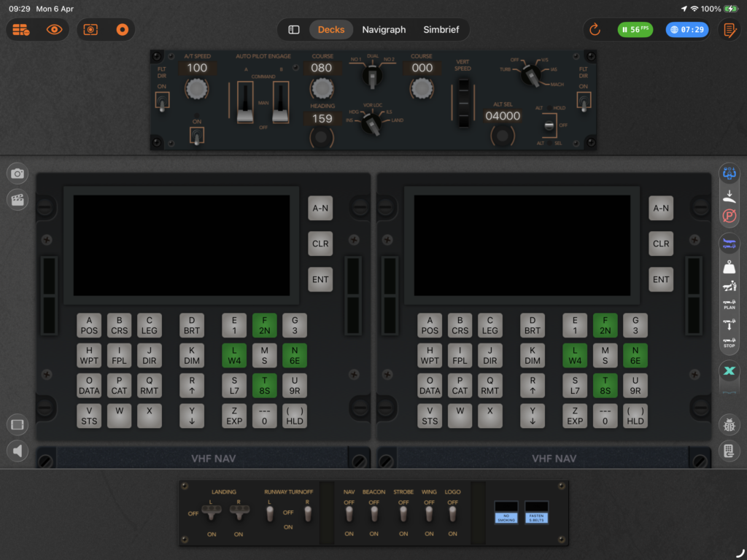The image size is (747, 560).
Task: Open the Simbrief tab
Action: pos(443,30)
